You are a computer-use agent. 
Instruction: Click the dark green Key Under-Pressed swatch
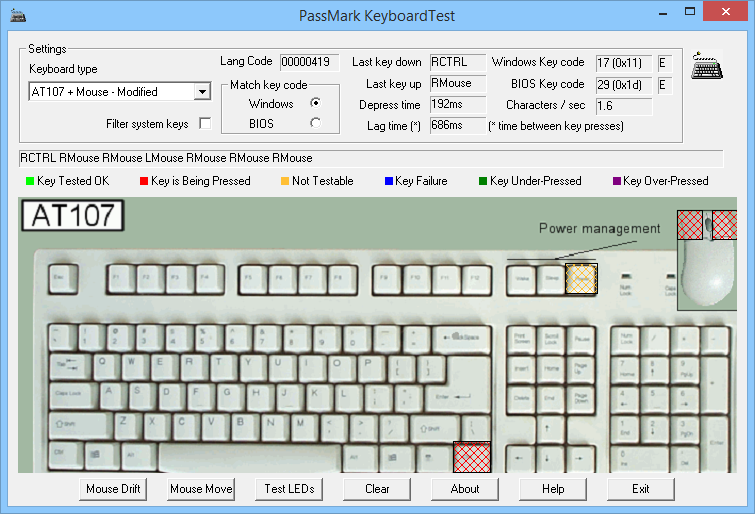tap(483, 181)
